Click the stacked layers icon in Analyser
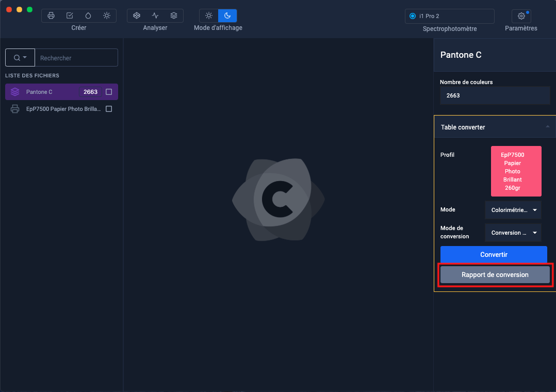 tap(174, 15)
